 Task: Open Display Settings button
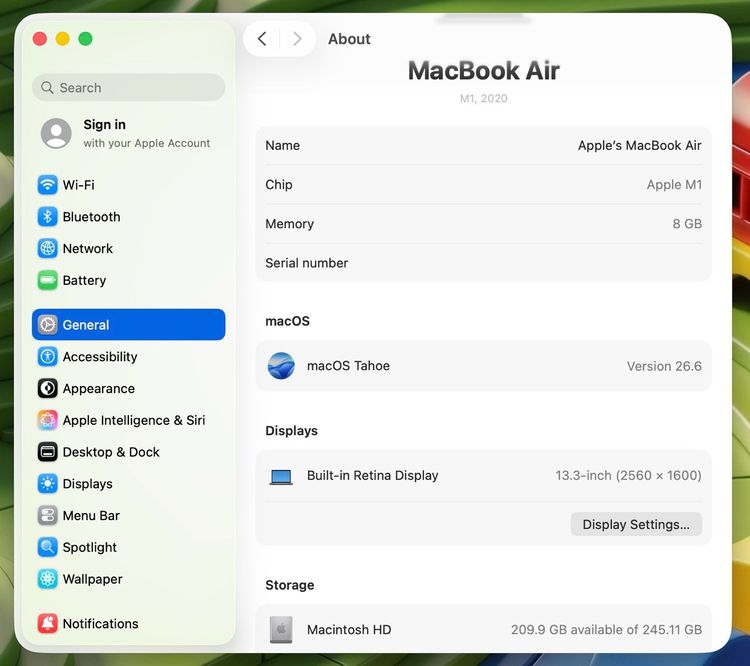(636, 524)
